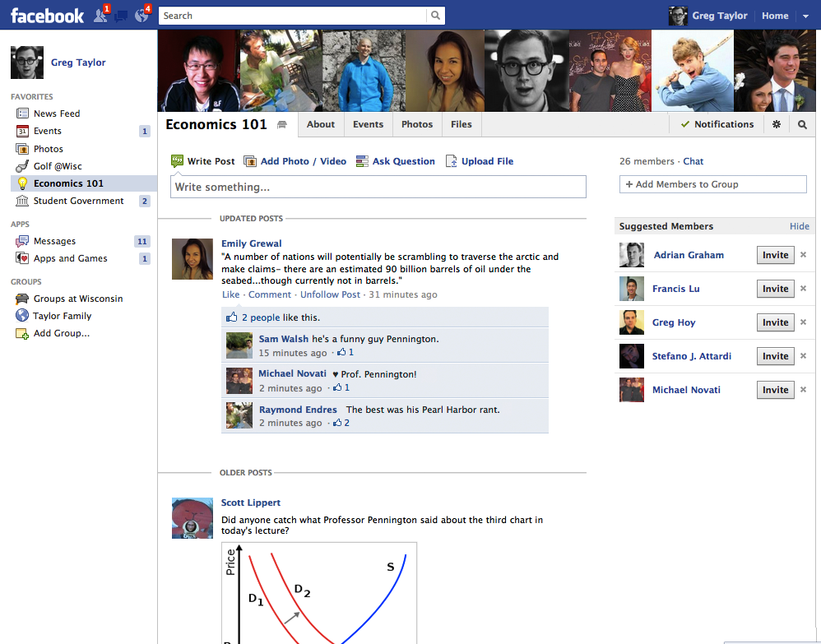The width and height of the screenshot is (821, 644).
Task: Click the Student Government building icon
Action: [22, 201]
